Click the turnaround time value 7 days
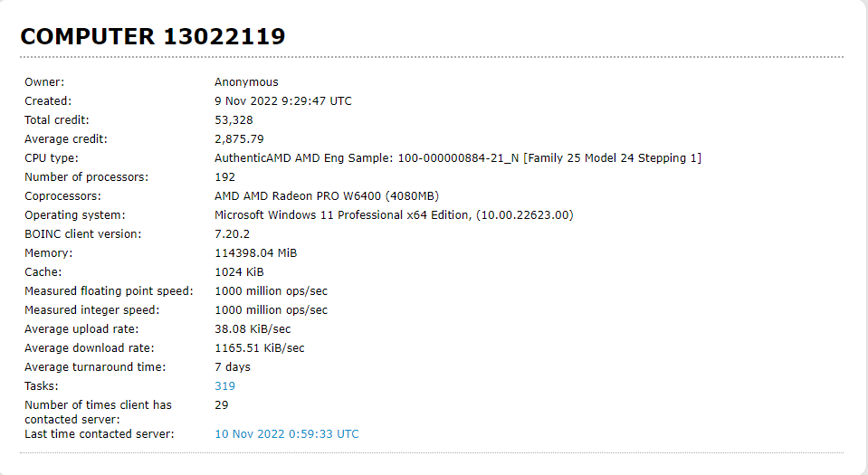The width and height of the screenshot is (868, 475). pyautogui.click(x=233, y=367)
